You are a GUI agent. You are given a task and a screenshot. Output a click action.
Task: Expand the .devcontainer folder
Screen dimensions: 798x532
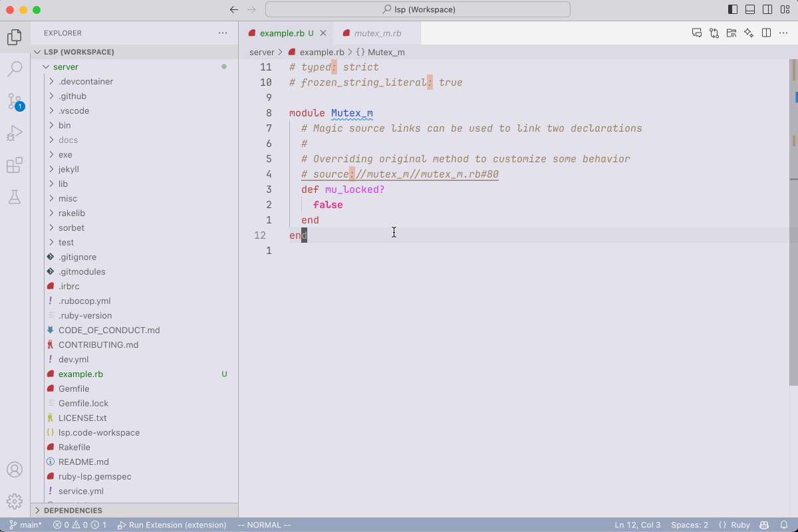click(x=134, y=81)
